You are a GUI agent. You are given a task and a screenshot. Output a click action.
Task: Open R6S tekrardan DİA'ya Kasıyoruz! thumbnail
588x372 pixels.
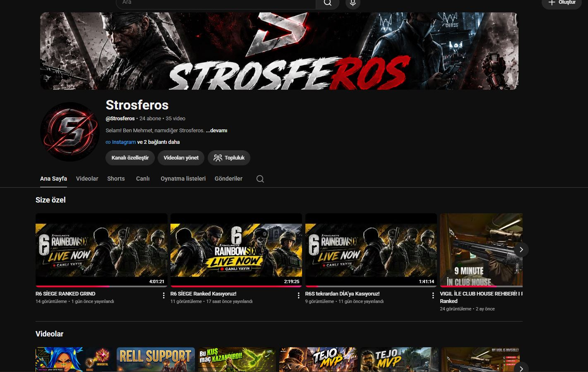pyautogui.click(x=371, y=250)
